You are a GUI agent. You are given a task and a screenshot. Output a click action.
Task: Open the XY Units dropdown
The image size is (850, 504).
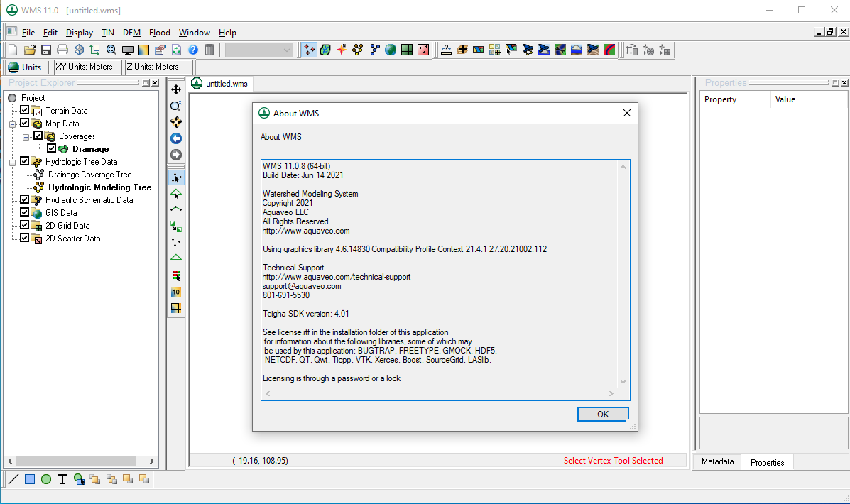tap(87, 67)
